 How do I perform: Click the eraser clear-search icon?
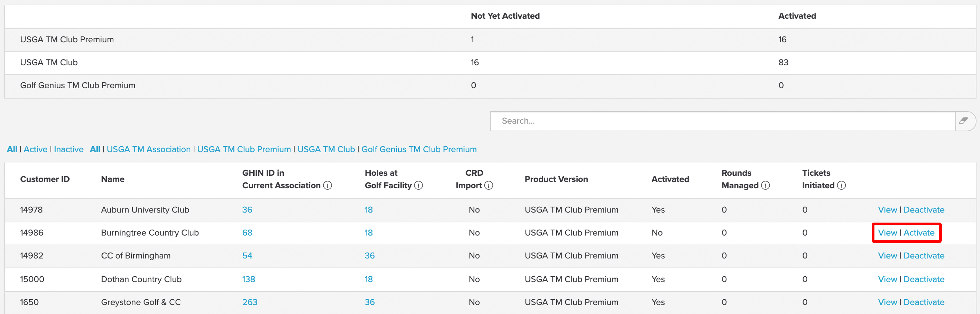963,121
